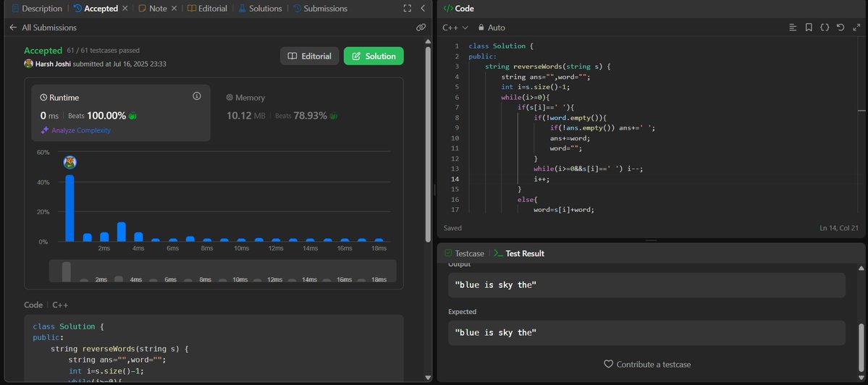The height and width of the screenshot is (385, 868).
Task: Collapse left panel using chevron arrow
Action: coord(423,8)
